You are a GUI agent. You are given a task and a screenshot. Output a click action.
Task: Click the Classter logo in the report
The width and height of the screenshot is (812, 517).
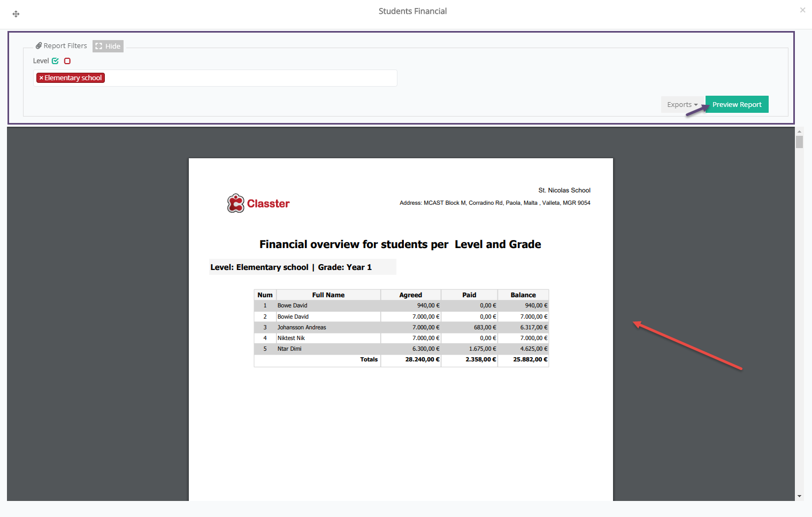258,203
